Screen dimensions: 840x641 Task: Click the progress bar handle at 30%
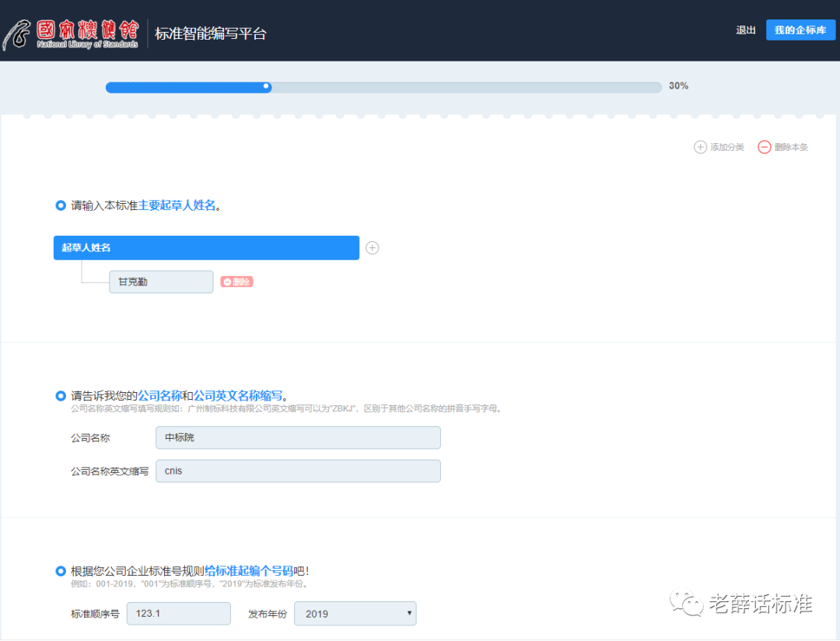pos(267,86)
